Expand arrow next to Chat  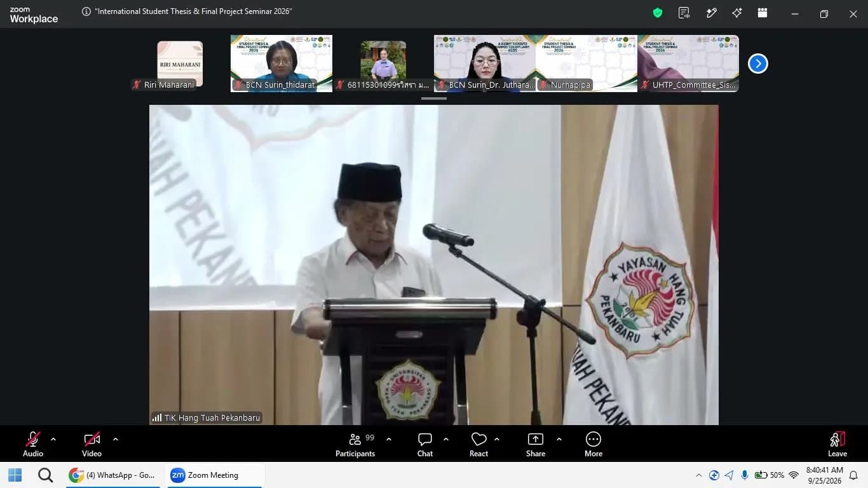446,439
